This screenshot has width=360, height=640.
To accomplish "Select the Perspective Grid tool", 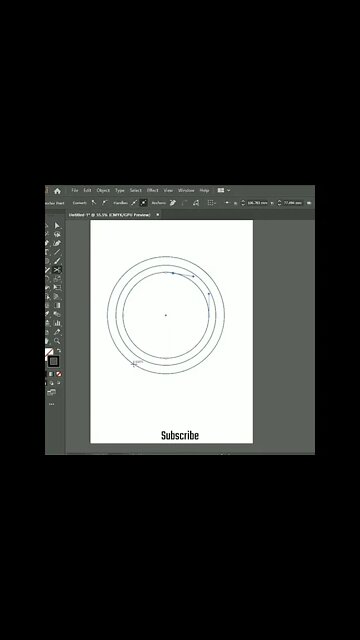I will pyautogui.click(x=57, y=297).
